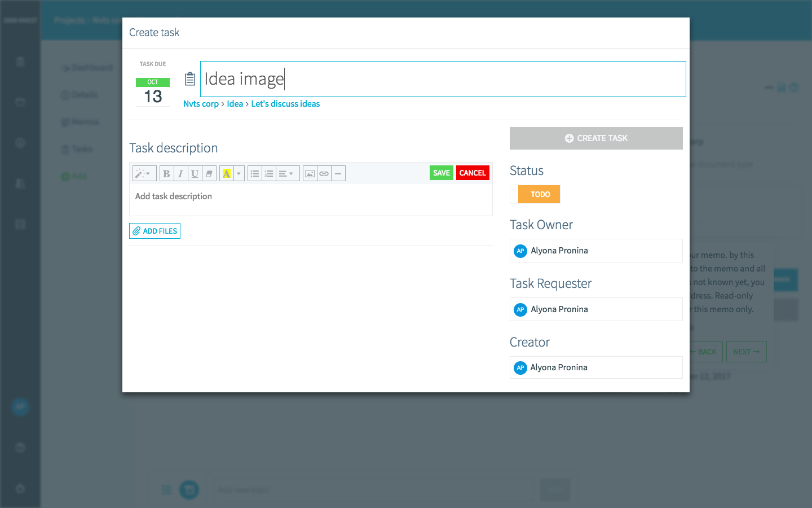This screenshot has width=812, height=508.
Task: Open the paragraph alignment dropdown
Action: (x=288, y=173)
